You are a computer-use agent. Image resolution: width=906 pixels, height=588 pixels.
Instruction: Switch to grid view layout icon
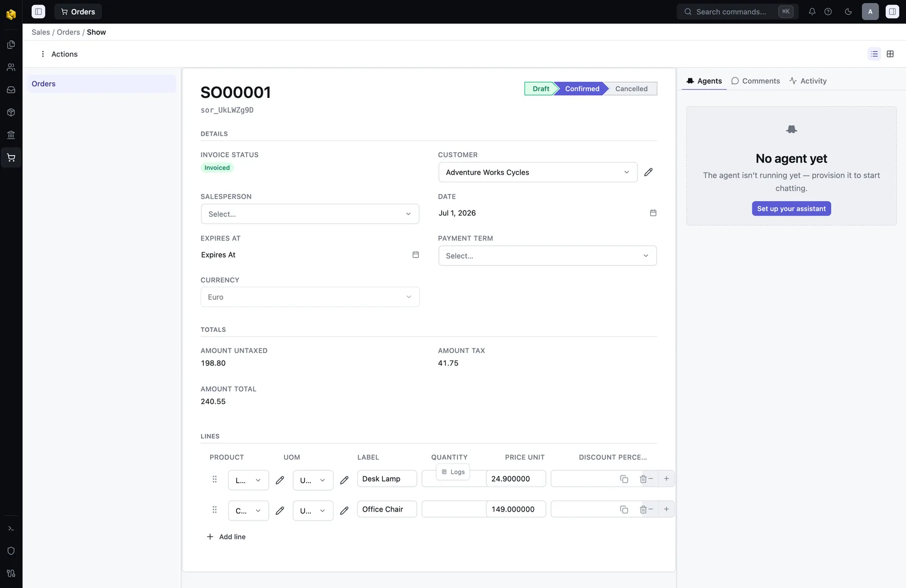click(890, 54)
